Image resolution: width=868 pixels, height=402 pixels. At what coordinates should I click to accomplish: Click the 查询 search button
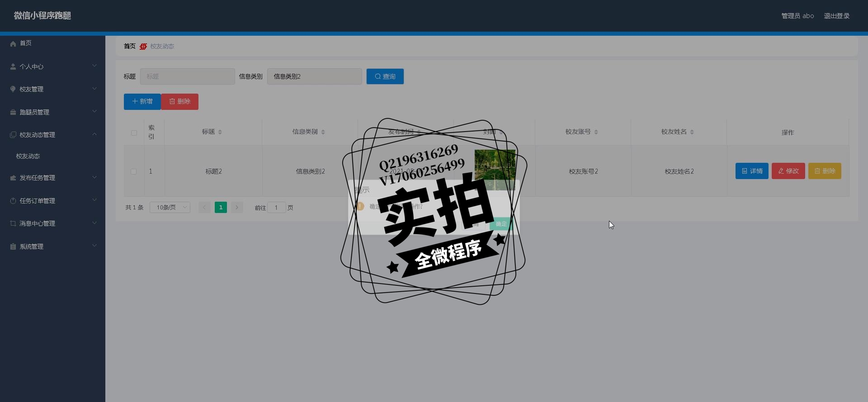[x=385, y=76]
